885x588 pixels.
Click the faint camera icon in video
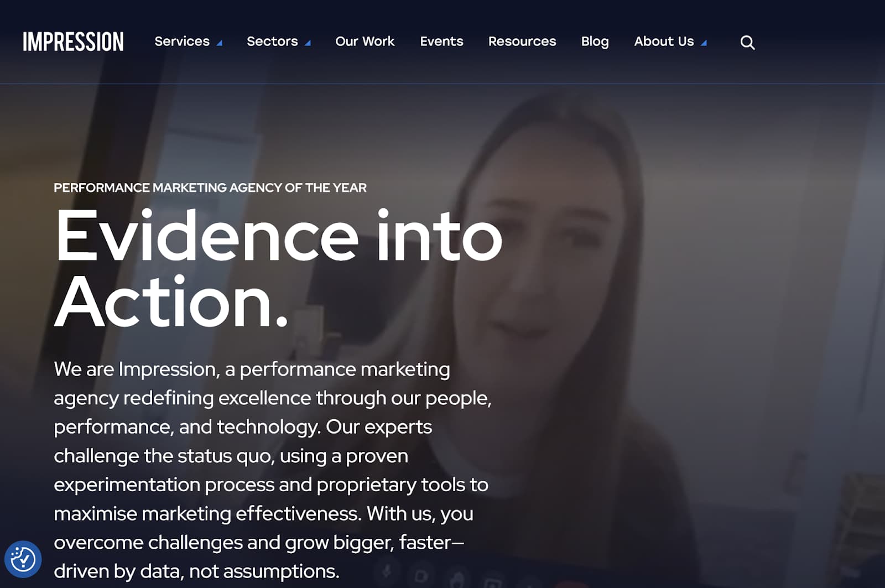pyautogui.click(x=421, y=576)
